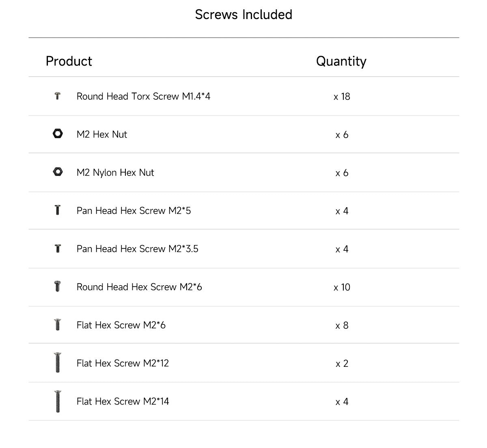The image size is (487, 448).
Task: Click the M2 Nylon Hex Nut text
Action: 115,173
